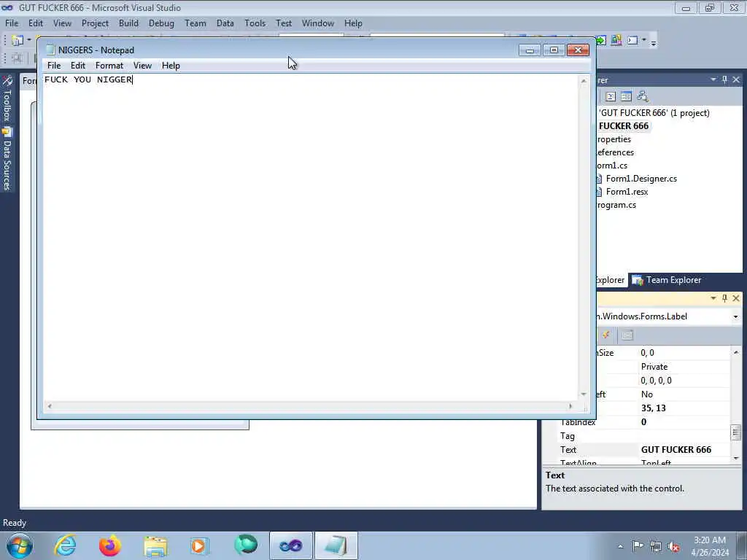Open the Windows Start menu
The width and height of the screenshot is (747, 560).
20,545
